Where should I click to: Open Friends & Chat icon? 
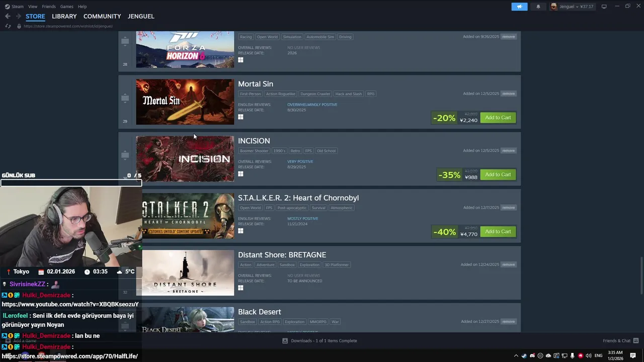click(635, 341)
